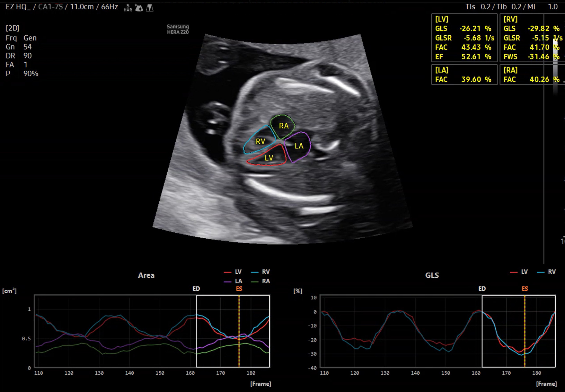Click the ED marker above the GLS chart

click(x=482, y=288)
